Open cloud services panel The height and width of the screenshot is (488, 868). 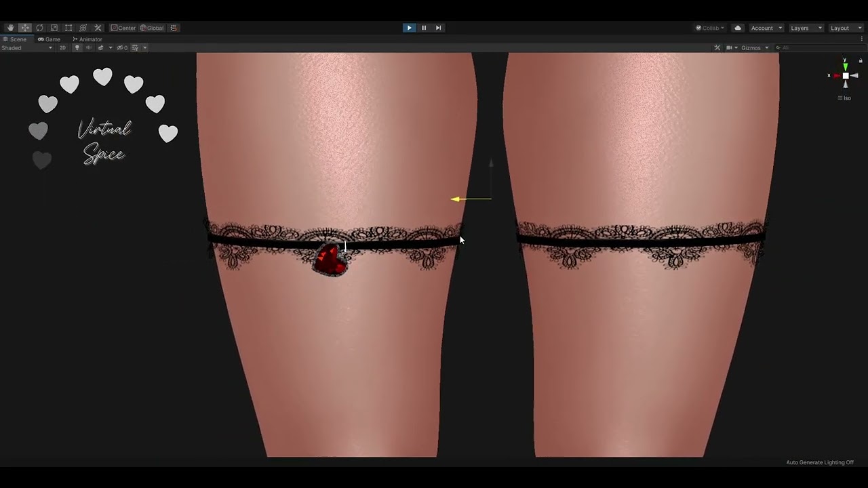tap(738, 28)
